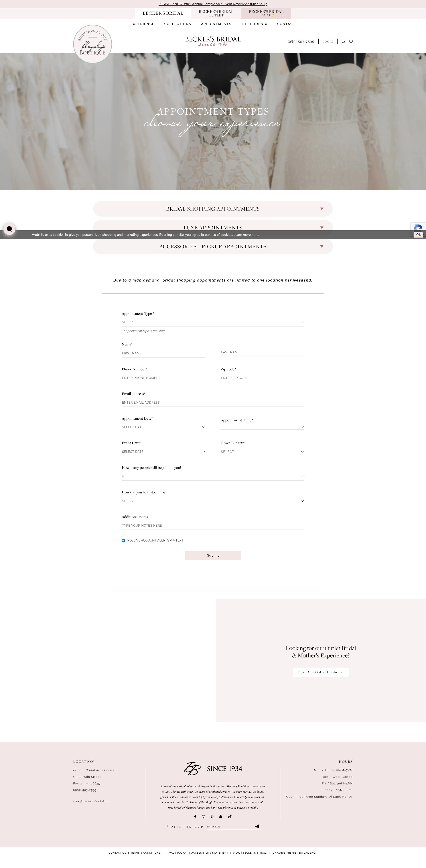Open The Phoenix menu item
Image resolution: width=426 pixels, height=868 pixels.
[254, 24]
